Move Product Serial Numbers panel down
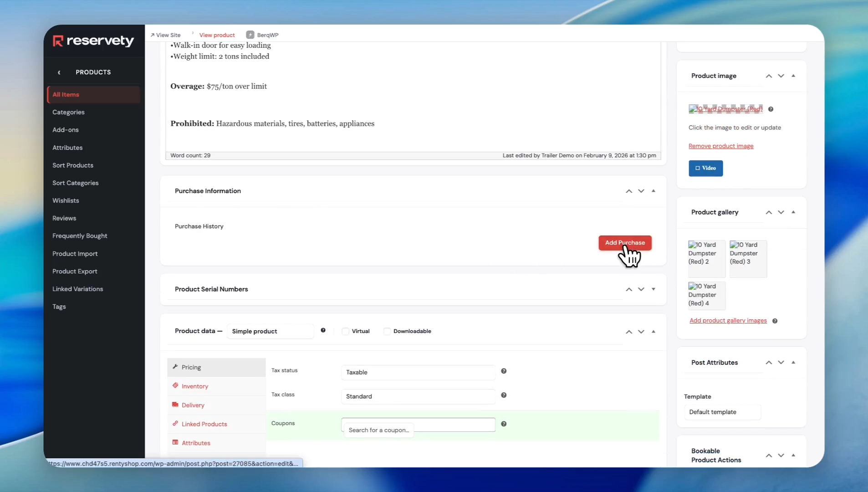Viewport: 868px width, 492px height. tap(641, 290)
